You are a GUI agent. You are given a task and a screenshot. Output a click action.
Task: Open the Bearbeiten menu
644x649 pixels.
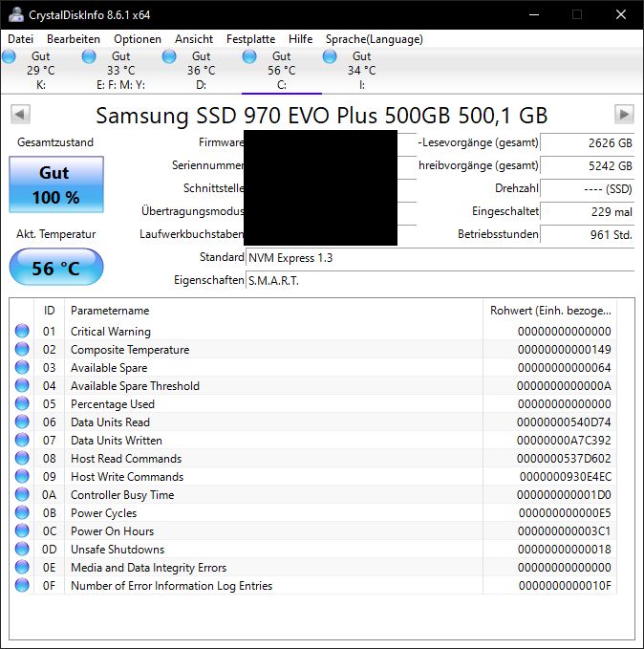(x=74, y=39)
